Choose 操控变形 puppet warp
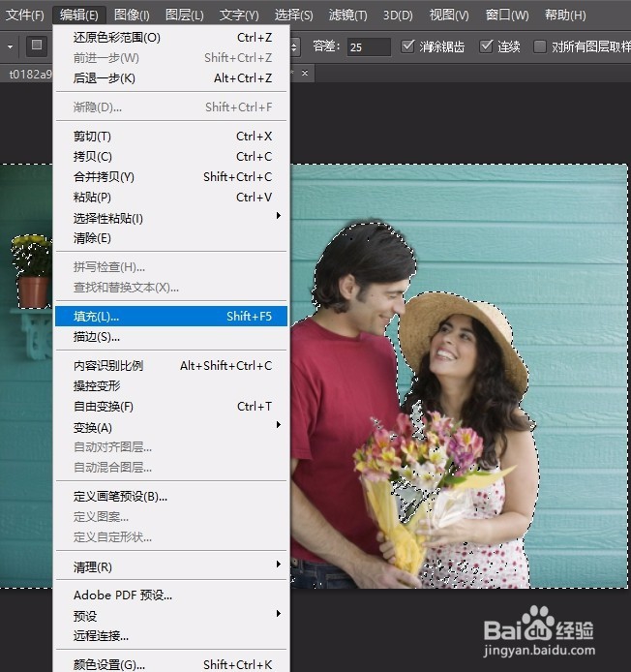The width and height of the screenshot is (631, 672). (171, 385)
